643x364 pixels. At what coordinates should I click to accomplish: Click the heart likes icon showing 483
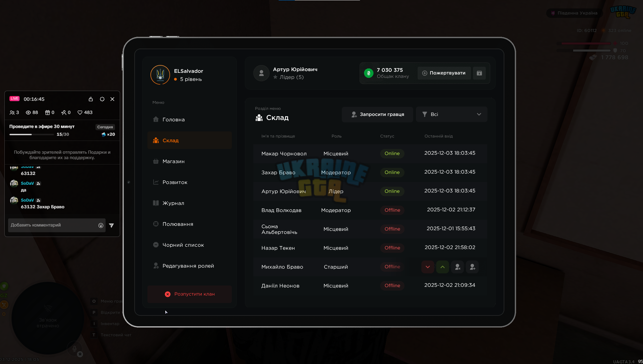tap(80, 113)
